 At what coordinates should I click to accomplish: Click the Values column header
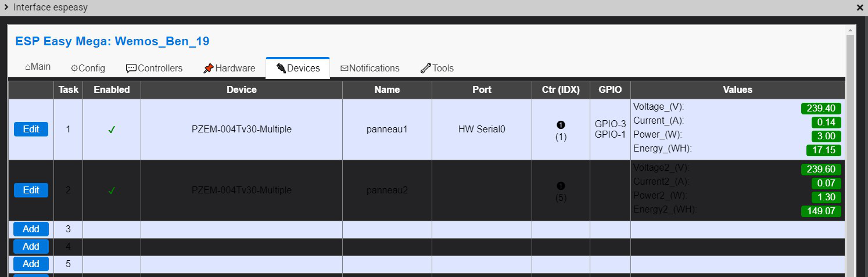738,90
